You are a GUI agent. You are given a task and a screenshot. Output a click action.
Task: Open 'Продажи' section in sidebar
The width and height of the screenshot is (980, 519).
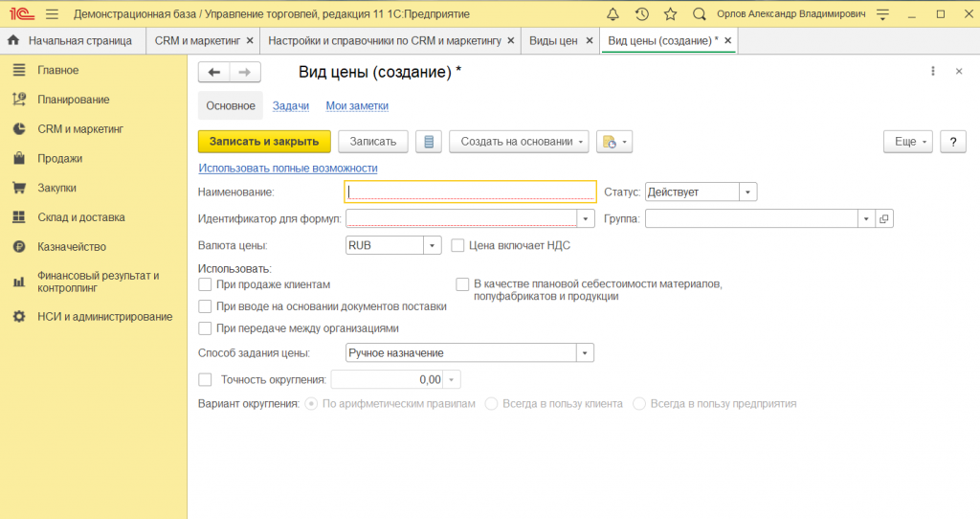coord(59,159)
